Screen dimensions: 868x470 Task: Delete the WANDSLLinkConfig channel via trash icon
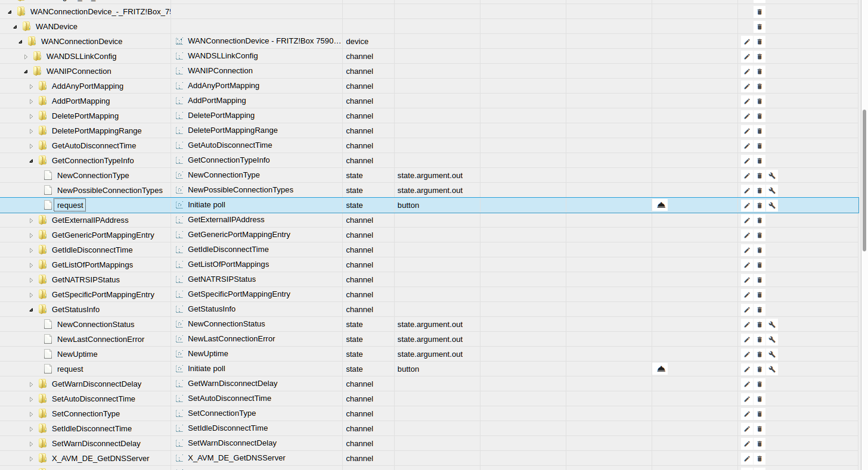[759, 57]
